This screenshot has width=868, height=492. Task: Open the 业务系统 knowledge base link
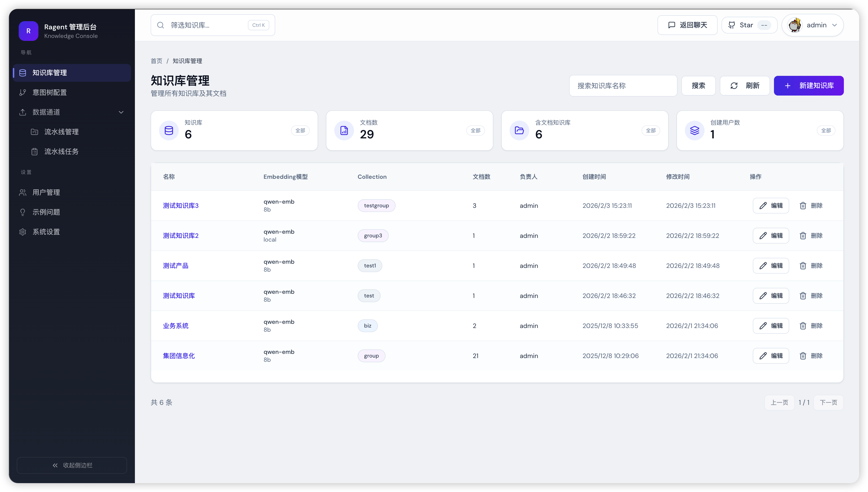click(x=176, y=326)
